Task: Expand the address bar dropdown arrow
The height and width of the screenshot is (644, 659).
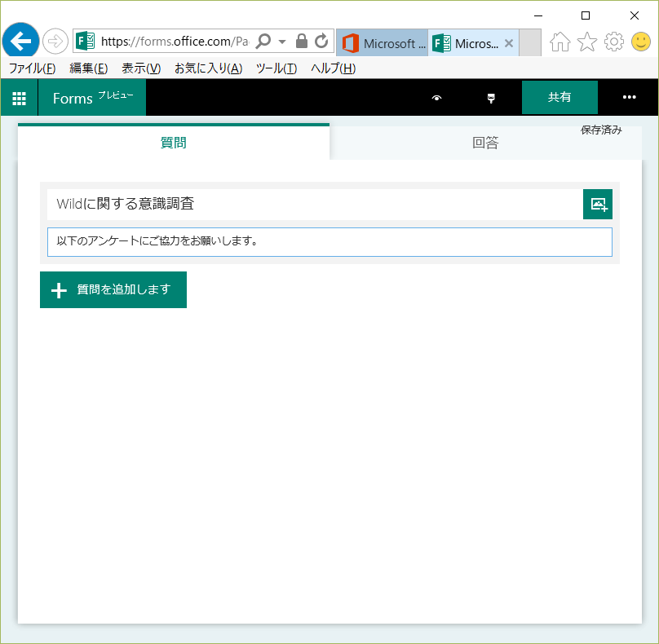Action: coord(282,42)
